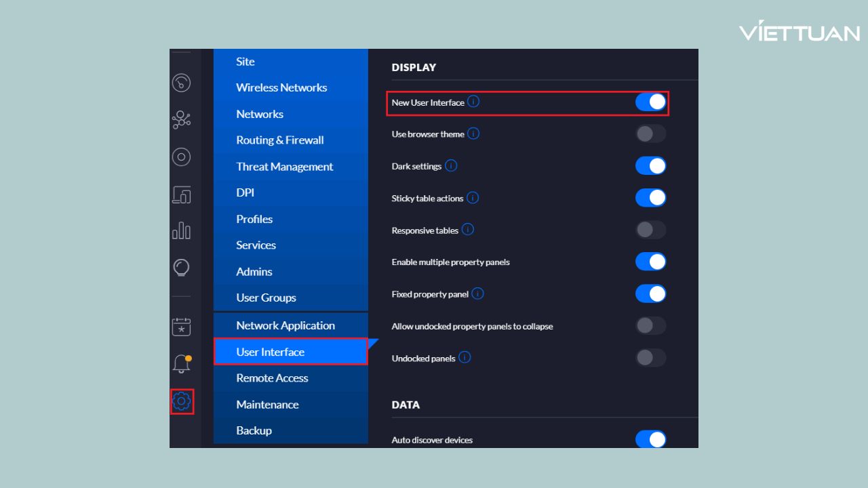Click info icon next to Fixed property panel
The width and height of the screenshot is (868, 488).
(477, 293)
